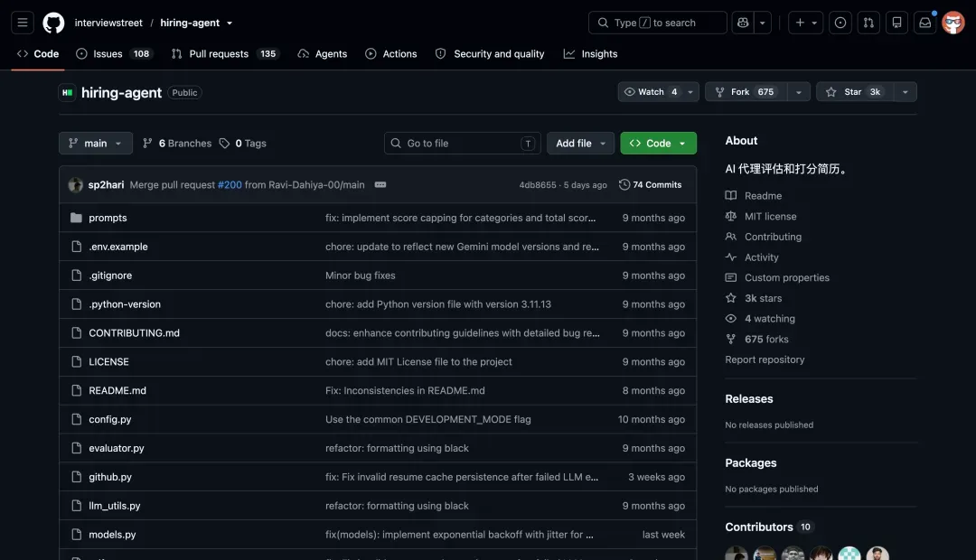Viewport: 976px width, 560px height.
Task: Open the Agents tab
Action: click(323, 53)
